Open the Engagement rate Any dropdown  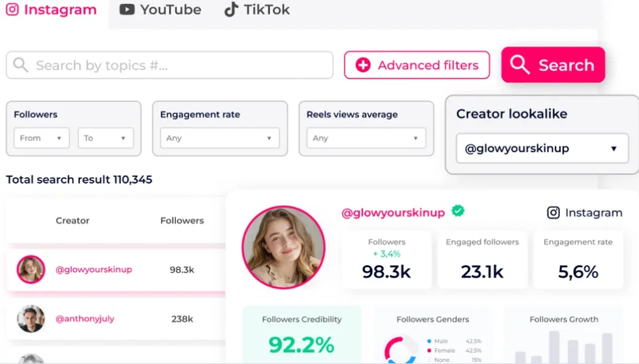(219, 138)
